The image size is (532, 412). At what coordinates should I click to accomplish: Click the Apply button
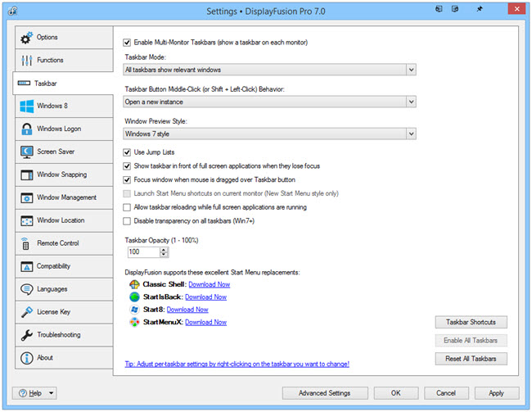496,393
